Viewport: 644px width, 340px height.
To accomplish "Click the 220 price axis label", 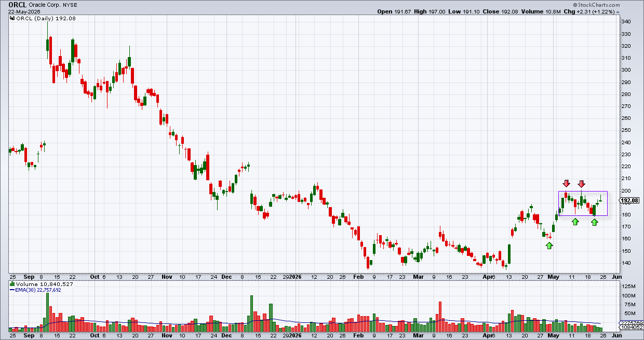I will point(626,167).
